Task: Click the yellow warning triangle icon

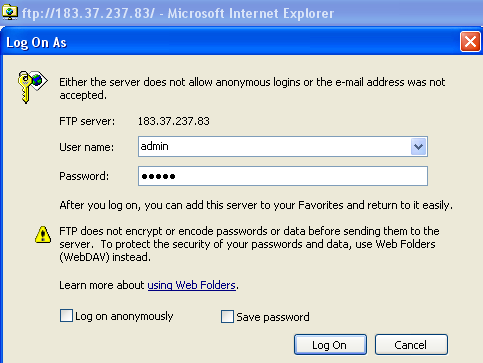Action: (43, 234)
